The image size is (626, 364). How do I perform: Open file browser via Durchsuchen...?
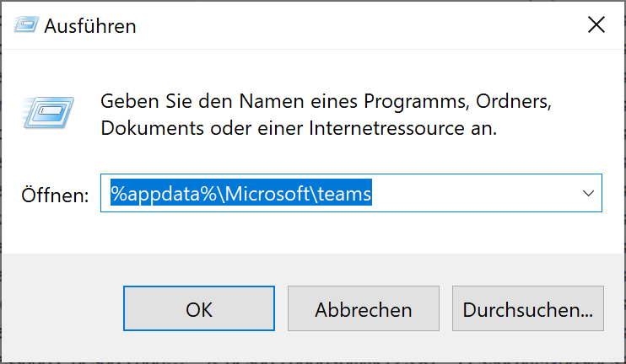point(528,309)
